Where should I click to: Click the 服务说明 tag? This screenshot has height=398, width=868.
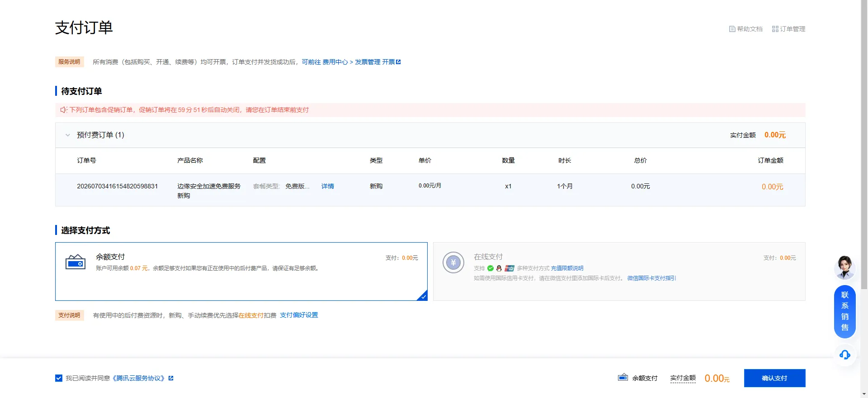(x=69, y=62)
